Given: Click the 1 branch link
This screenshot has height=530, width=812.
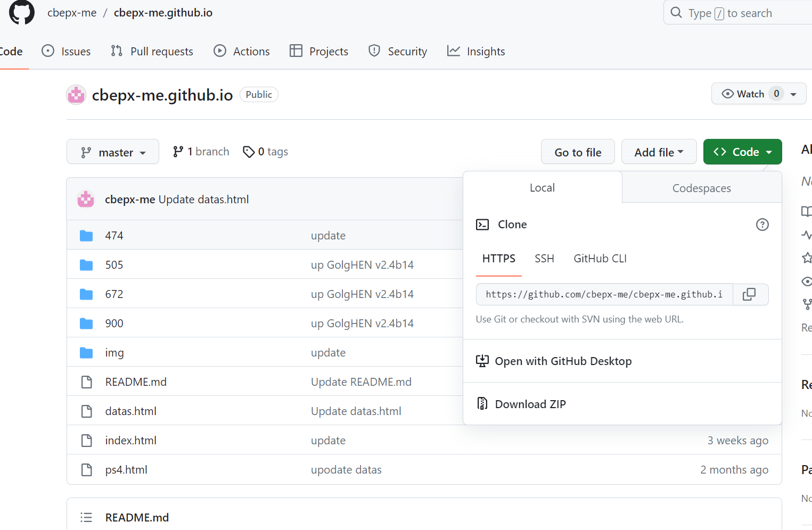Looking at the screenshot, I should [201, 152].
